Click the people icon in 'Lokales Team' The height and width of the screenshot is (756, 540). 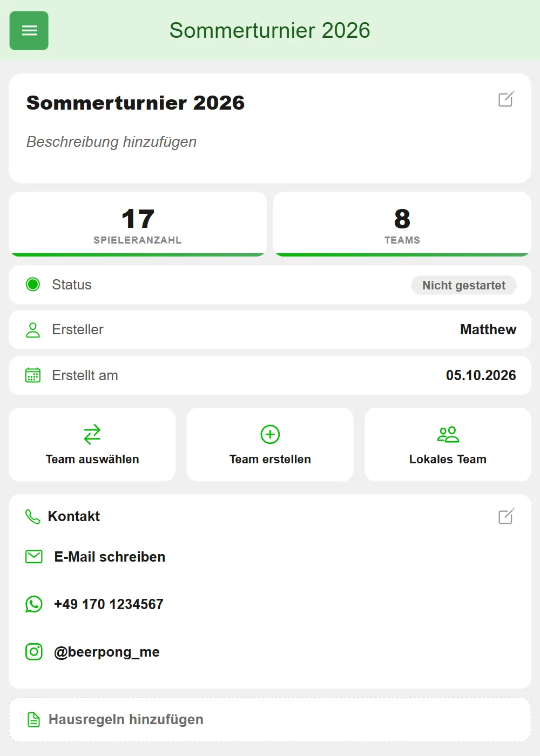448,434
